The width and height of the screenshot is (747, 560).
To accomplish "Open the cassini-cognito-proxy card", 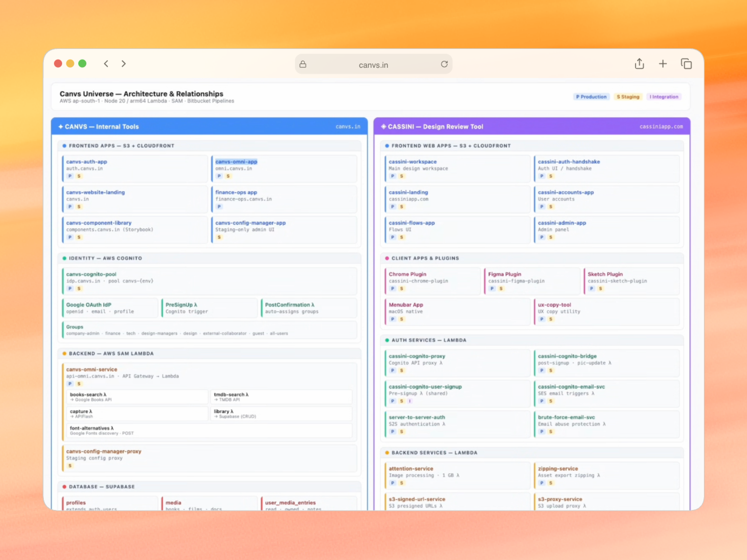I will click(458, 363).
